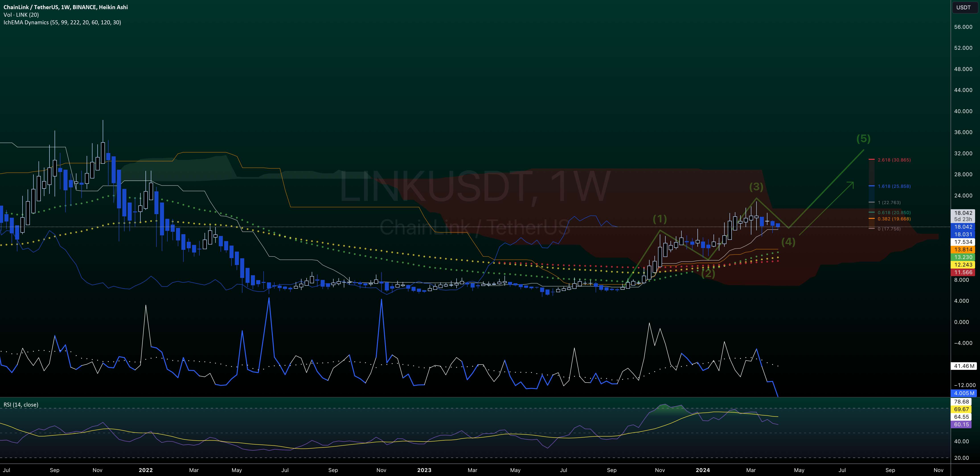Click the yellow 12.243 price axis label
The width and height of the screenshot is (980, 476).
[x=963, y=265]
